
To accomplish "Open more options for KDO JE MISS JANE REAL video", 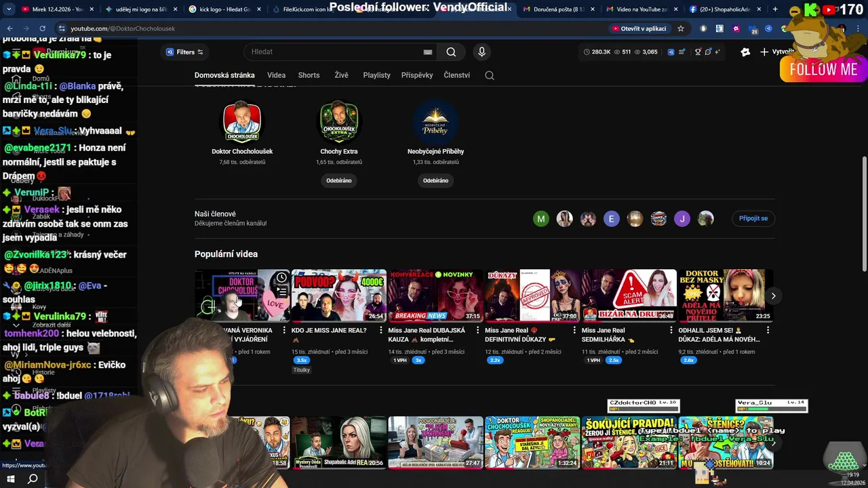I will coord(380,331).
